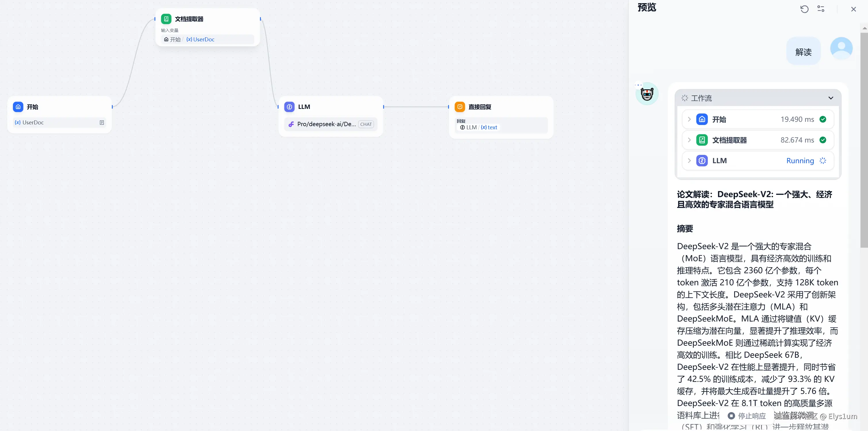Click the preview panel vertical scrollbar
Viewport: 868px width, 431px height.
pyautogui.click(x=864, y=140)
